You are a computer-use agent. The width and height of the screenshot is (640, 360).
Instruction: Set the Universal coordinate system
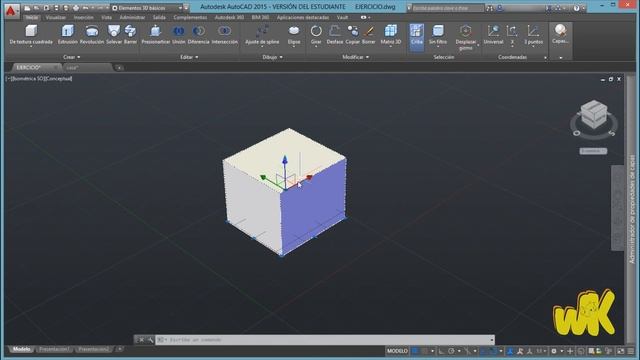pyautogui.click(x=493, y=35)
